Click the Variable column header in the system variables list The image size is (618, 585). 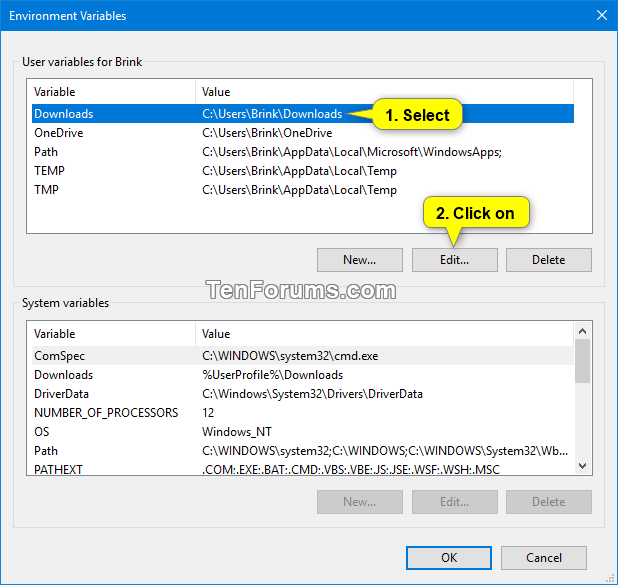point(114,334)
